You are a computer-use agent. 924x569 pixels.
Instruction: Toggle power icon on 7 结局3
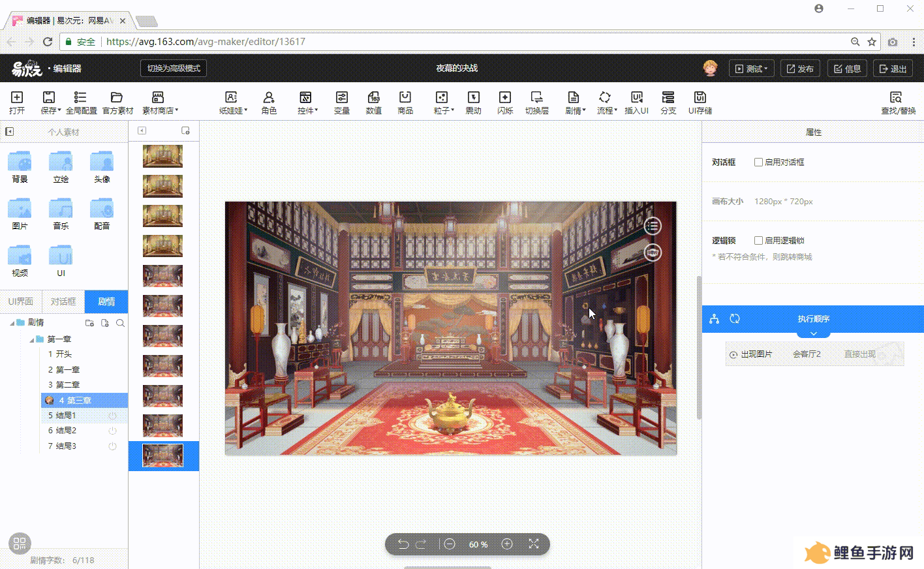(112, 446)
